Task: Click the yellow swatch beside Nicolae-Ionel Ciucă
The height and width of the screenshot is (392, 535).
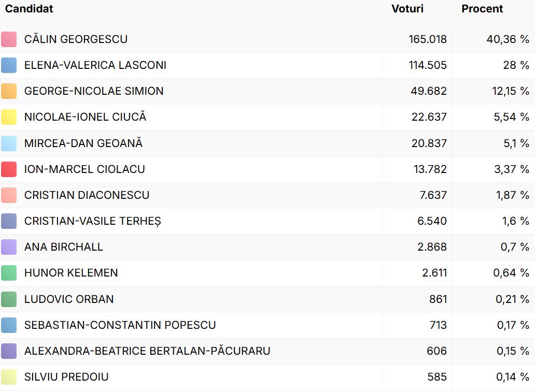Action: coord(9,117)
